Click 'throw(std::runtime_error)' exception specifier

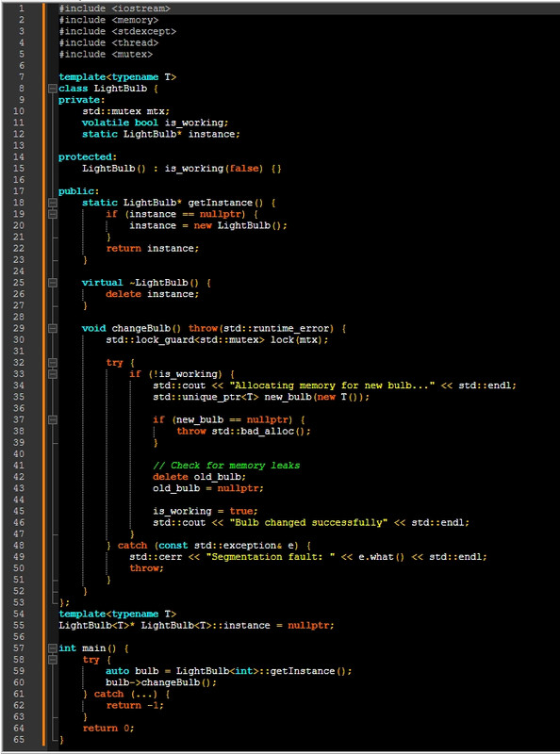(x=261, y=328)
